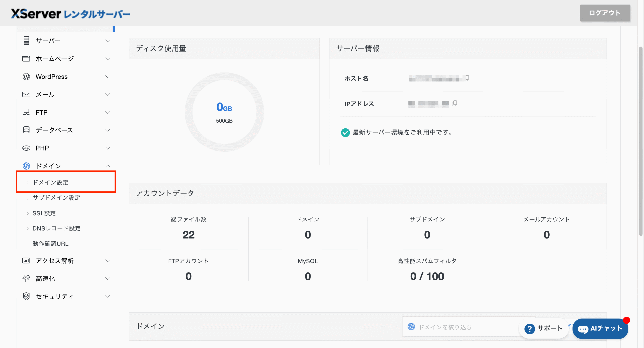Click the メール envelope icon
This screenshot has height=348, width=644.
(x=26, y=94)
